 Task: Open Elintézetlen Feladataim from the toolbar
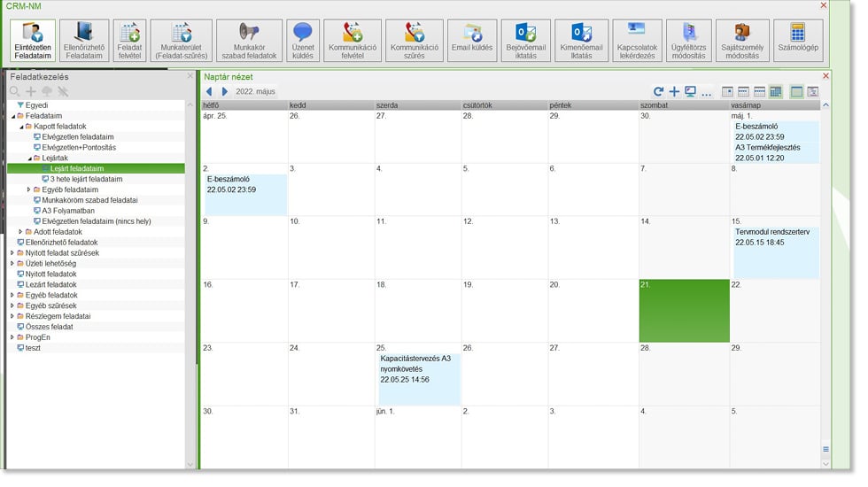(x=33, y=41)
